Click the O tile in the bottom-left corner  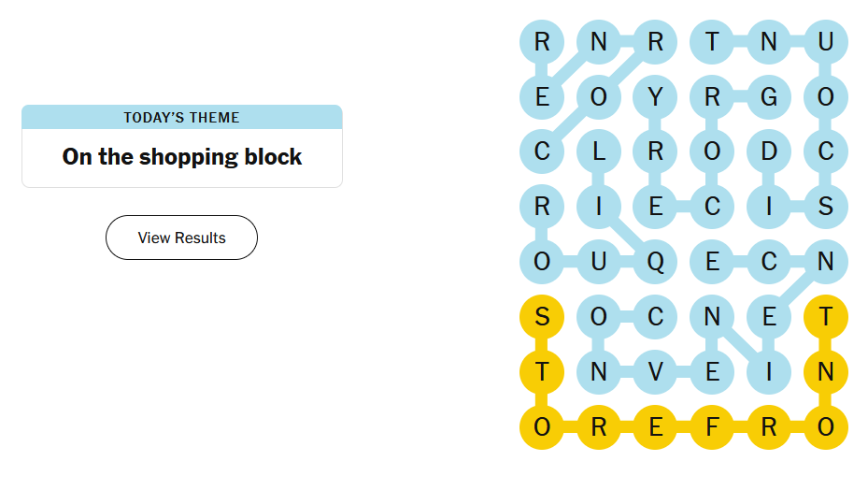(x=542, y=427)
